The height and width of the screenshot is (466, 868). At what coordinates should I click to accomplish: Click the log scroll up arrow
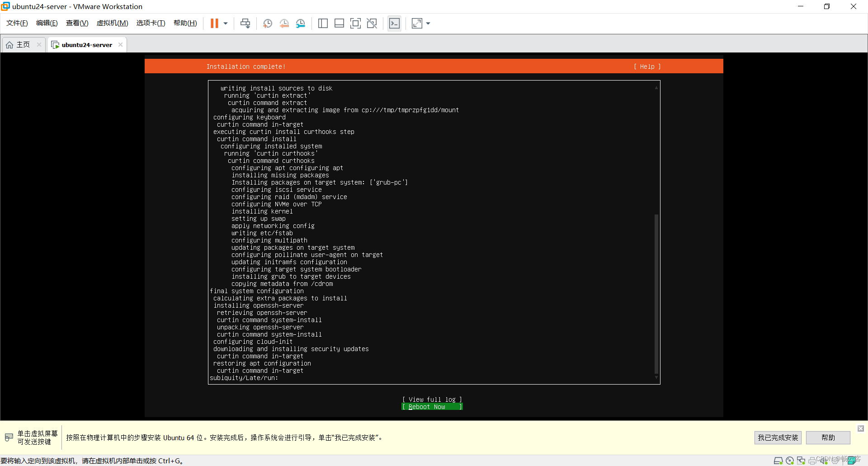click(656, 87)
